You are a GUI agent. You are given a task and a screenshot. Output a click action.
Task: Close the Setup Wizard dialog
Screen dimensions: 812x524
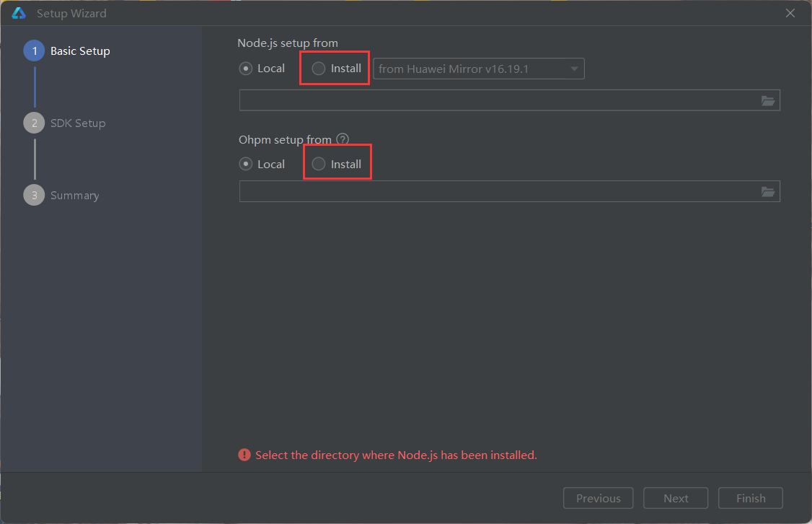790,13
